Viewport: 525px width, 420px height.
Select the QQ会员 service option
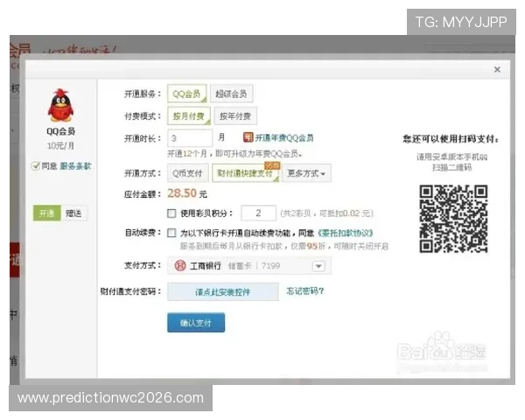187,94
